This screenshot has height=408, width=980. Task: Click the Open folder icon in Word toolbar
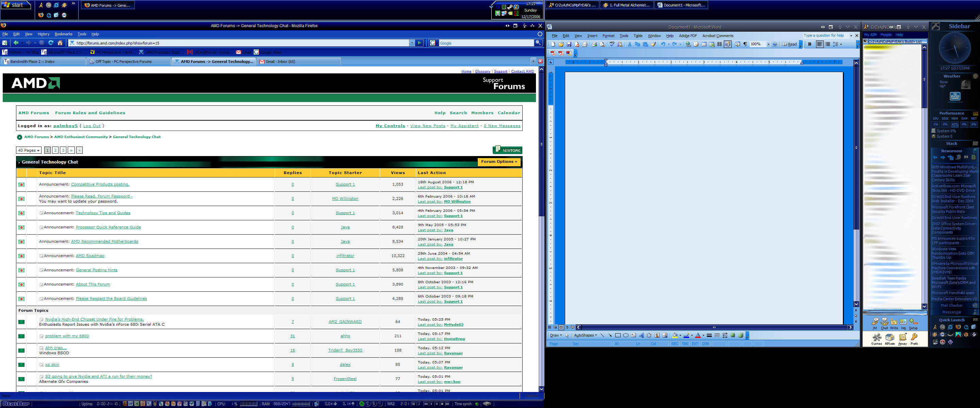(561, 45)
